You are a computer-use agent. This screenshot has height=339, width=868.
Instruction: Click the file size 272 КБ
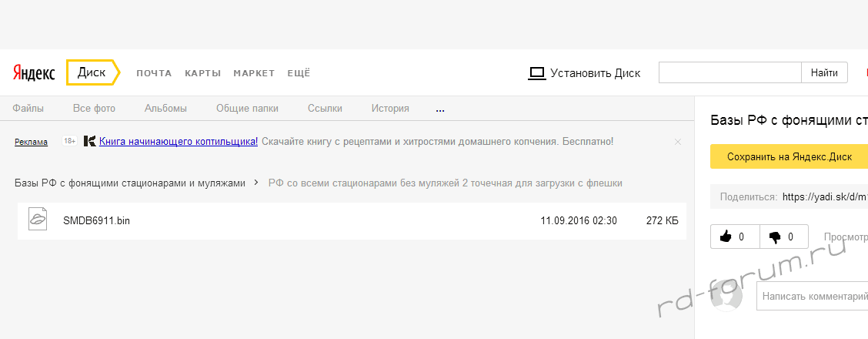tap(662, 221)
